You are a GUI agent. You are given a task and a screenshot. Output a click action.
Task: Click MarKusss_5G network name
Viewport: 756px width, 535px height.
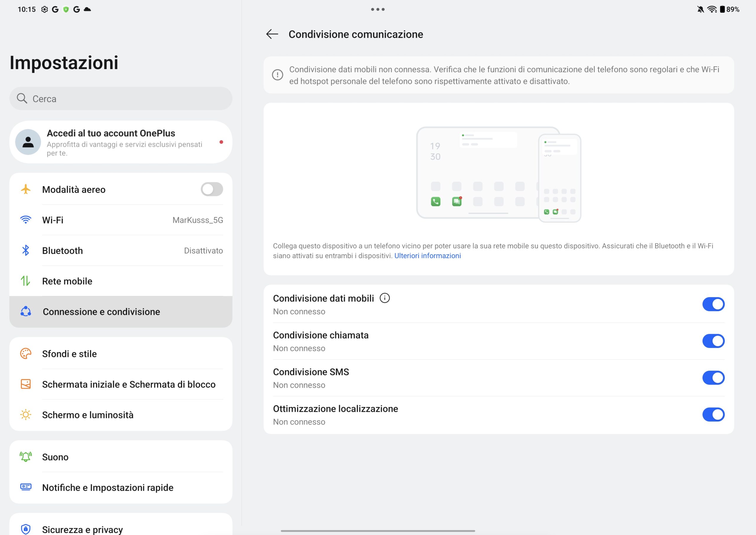[198, 220]
